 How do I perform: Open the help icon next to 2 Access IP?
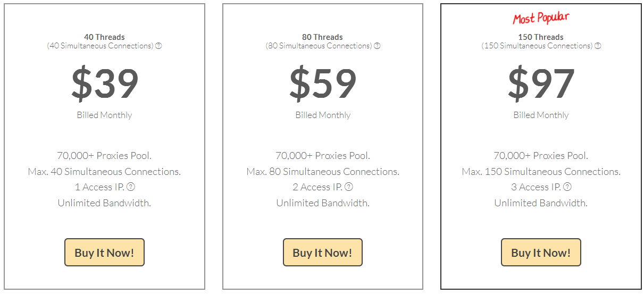349,187
